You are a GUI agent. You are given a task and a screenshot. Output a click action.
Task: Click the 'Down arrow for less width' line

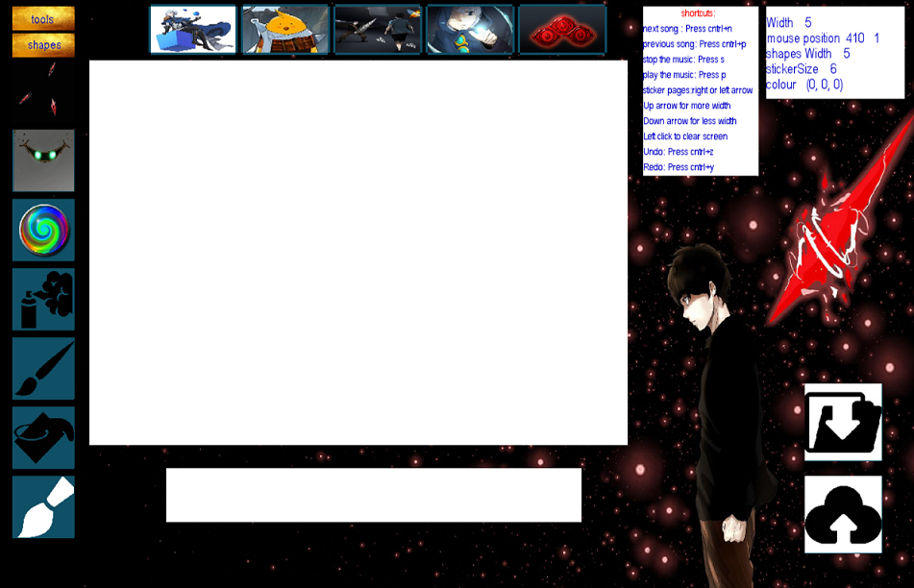689,121
